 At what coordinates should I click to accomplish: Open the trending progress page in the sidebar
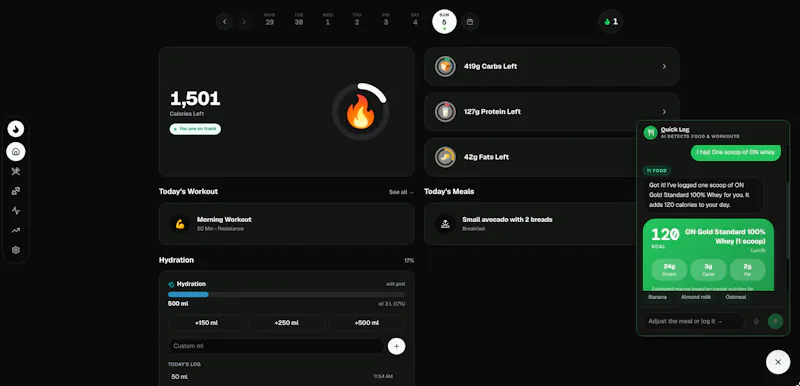click(x=16, y=230)
